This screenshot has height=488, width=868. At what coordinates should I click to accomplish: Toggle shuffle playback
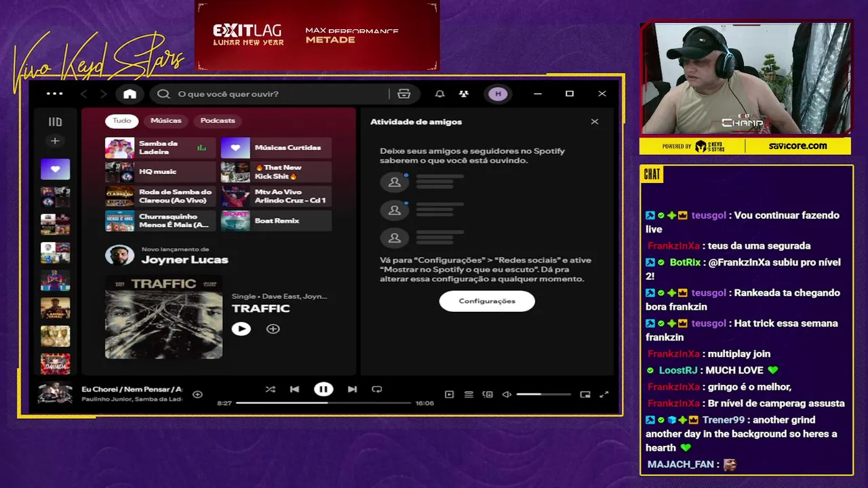(x=270, y=389)
